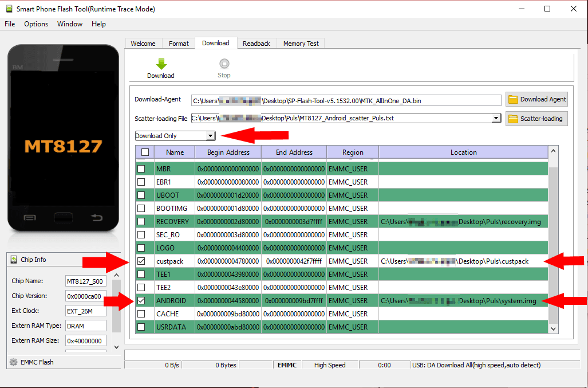The width and height of the screenshot is (588, 388).
Task: Click the Download-Agent path field
Action: coord(346,100)
